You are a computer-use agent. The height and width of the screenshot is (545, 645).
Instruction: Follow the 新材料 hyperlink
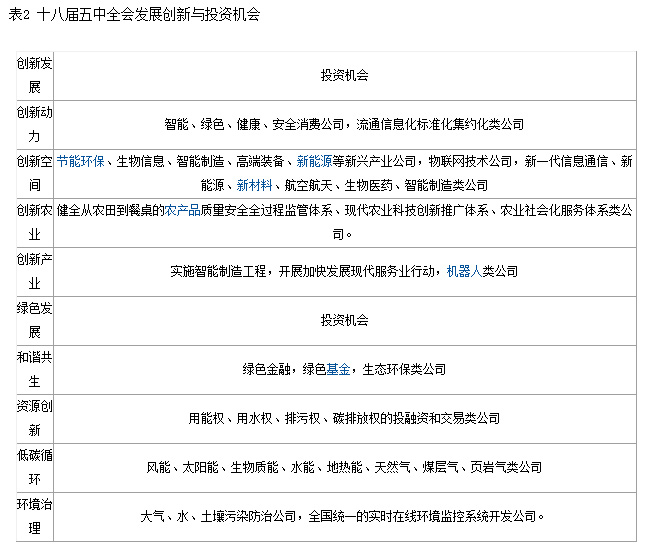click(254, 185)
